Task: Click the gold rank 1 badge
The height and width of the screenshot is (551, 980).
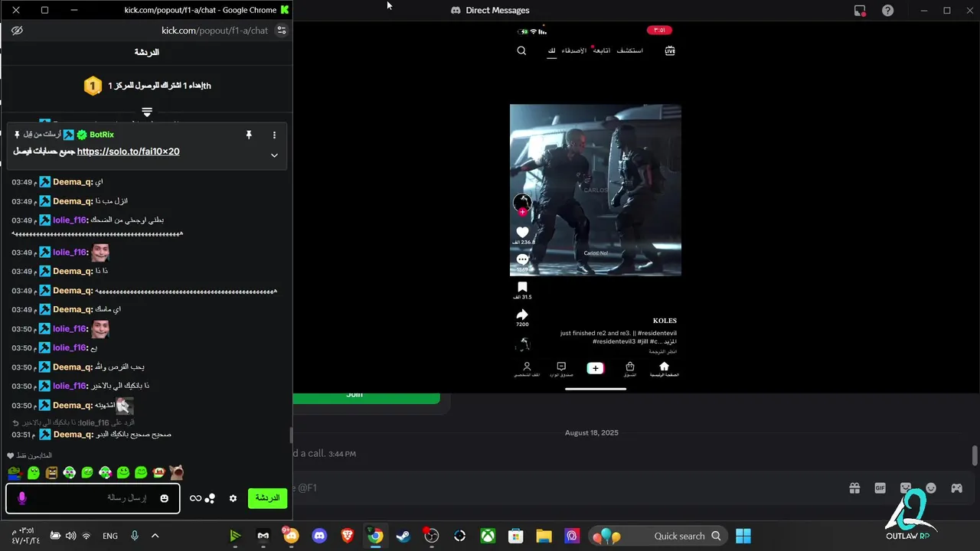Action: [93, 86]
